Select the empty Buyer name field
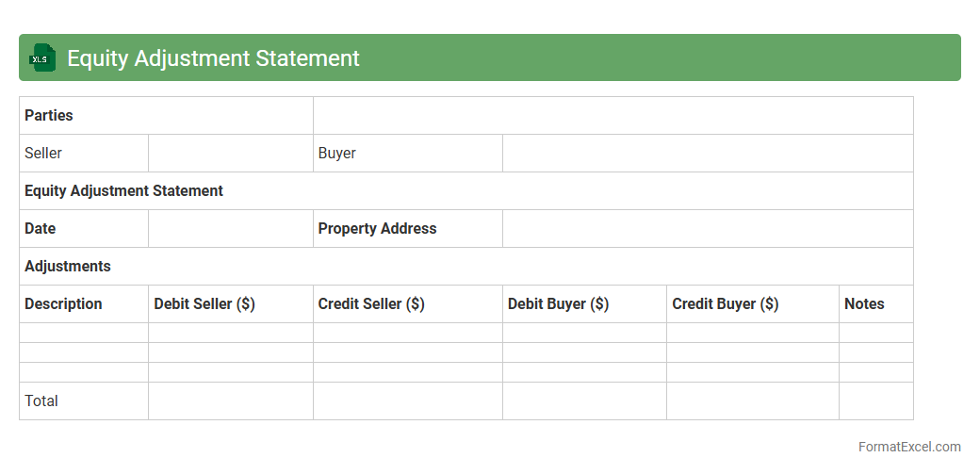Image resolution: width=980 pixels, height=474 pixels. click(x=707, y=153)
